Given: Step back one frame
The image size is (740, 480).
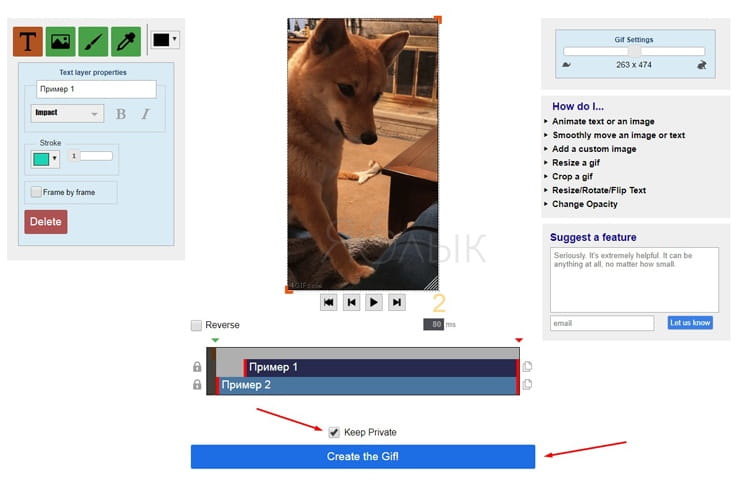Looking at the screenshot, I should 352,302.
